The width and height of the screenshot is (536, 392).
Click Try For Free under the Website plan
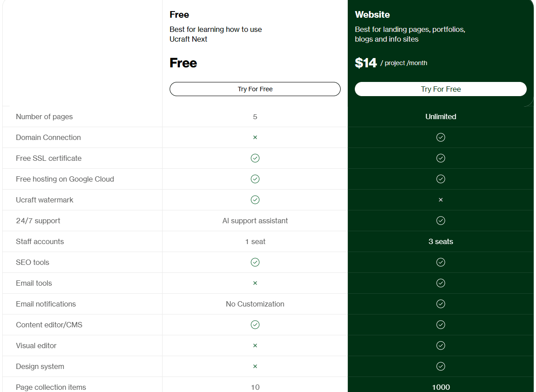pos(441,89)
